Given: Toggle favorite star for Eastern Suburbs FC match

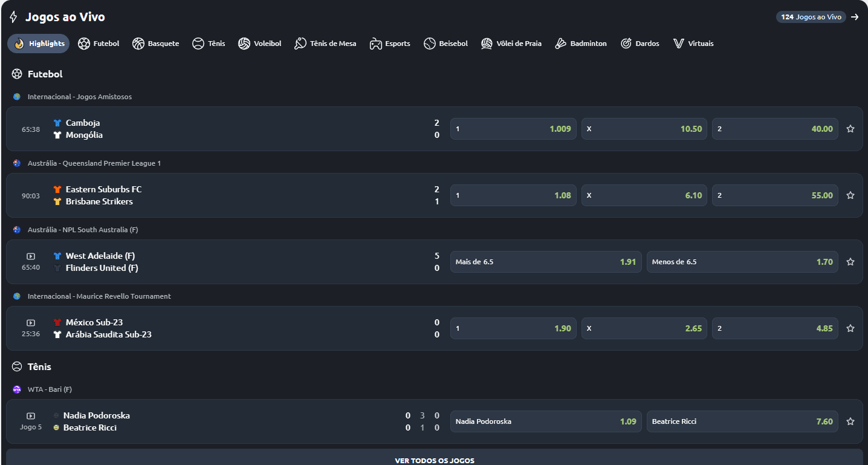Looking at the screenshot, I should [850, 195].
